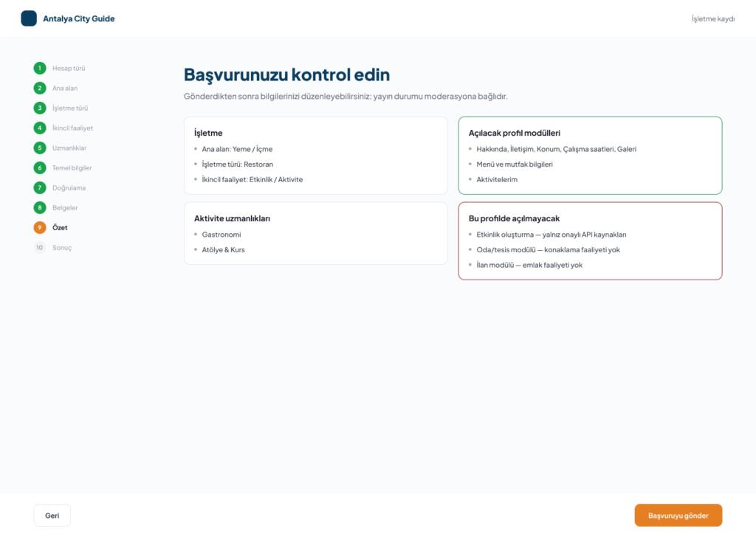Click Ana alan: Yeme / İçme line
This screenshot has height=537, width=756.
tap(237, 149)
